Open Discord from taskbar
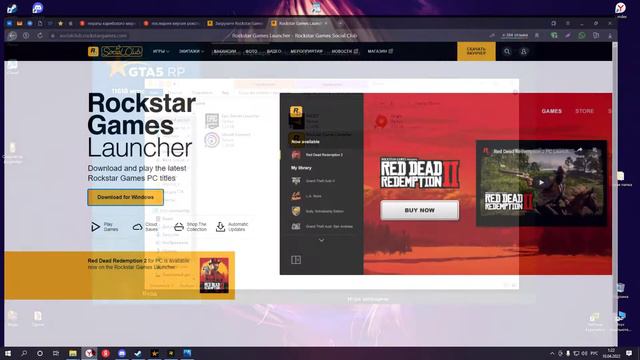Viewport: 640px width, 360px height. 122,353
